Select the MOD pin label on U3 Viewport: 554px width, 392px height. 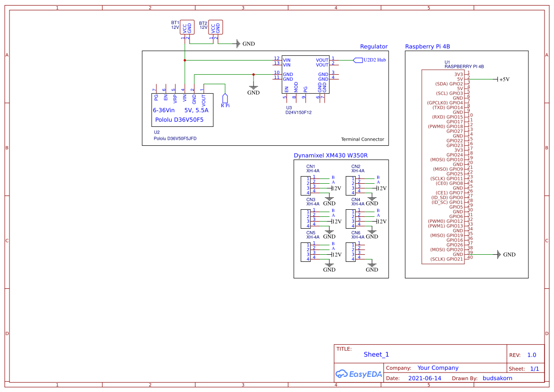click(x=296, y=88)
